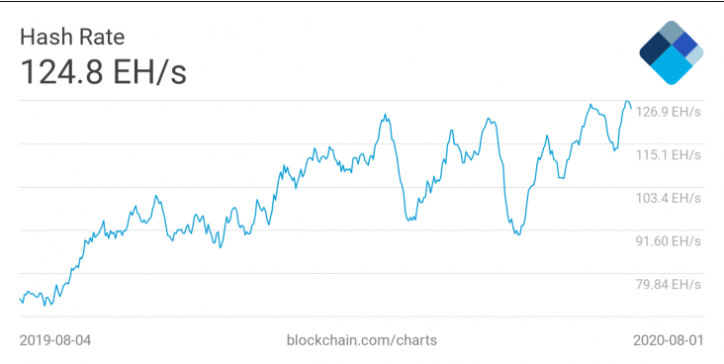Image resolution: width=724 pixels, height=364 pixels.
Task: Click the 79.84 EH/s axis label
Action: tap(669, 284)
